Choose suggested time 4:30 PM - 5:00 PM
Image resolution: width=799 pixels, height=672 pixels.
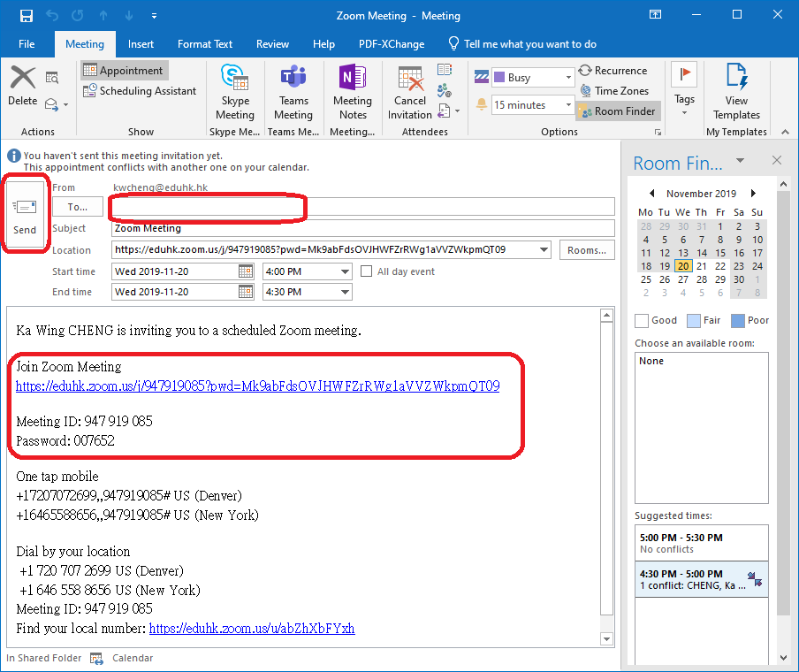[702, 579]
